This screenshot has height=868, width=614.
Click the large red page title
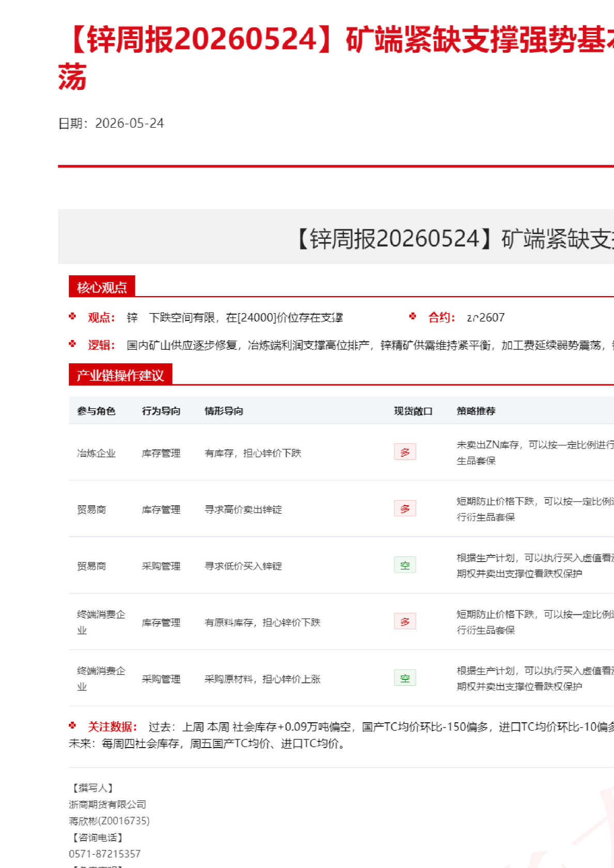point(336,58)
